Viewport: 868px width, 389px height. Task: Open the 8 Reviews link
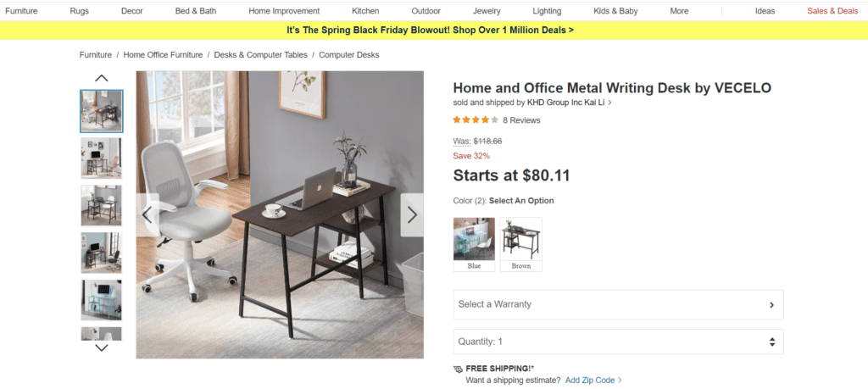coord(521,120)
